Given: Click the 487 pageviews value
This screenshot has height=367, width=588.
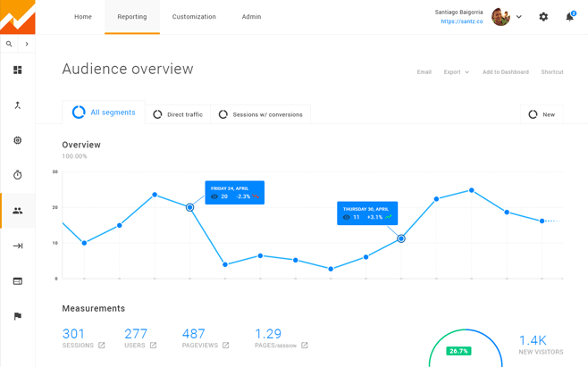Looking at the screenshot, I should click(194, 334).
